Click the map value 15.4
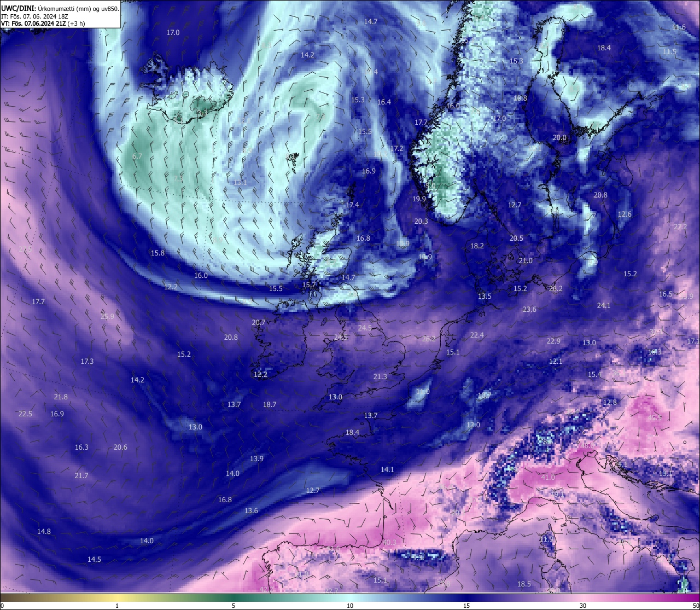This screenshot has width=700, height=610. pos(594,374)
